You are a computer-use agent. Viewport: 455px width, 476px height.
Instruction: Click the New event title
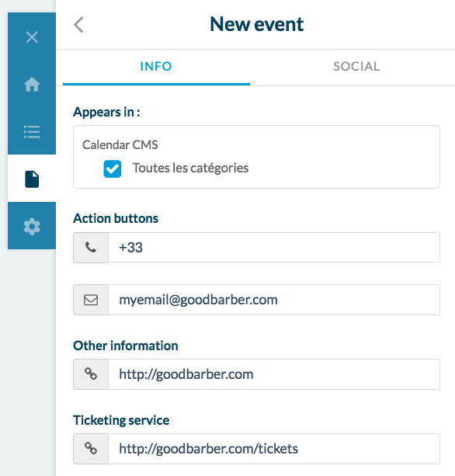[257, 24]
